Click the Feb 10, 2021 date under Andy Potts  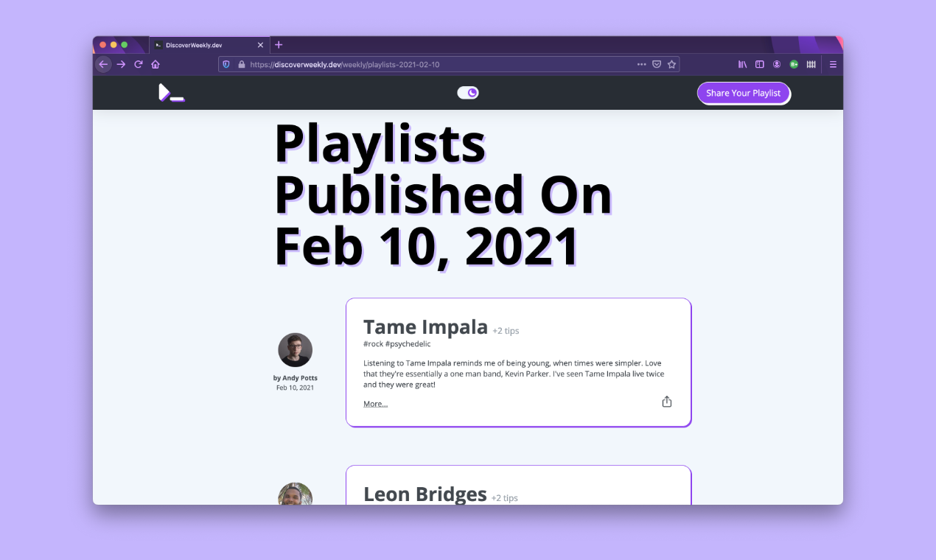coord(295,388)
